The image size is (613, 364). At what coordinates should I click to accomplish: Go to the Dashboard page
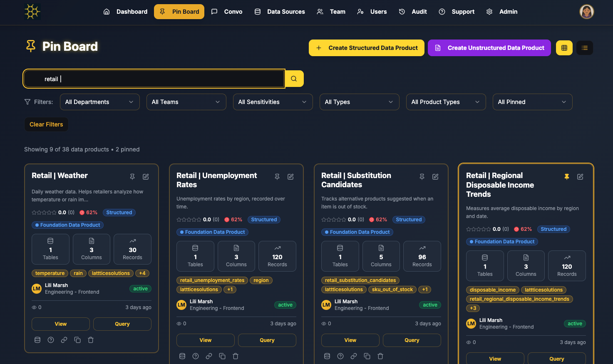pyautogui.click(x=125, y=12)
